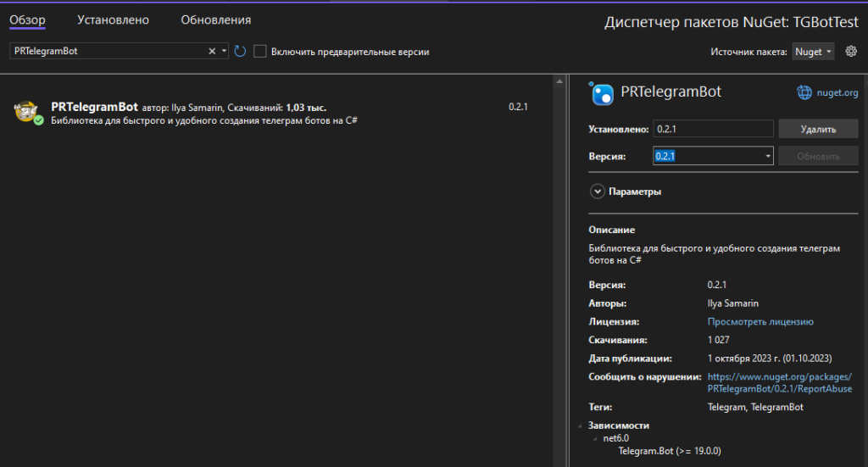Click the PRTelegramBot package icon in list
The width and height of the screenshot is (868, 467).
(x=27, y=113)
